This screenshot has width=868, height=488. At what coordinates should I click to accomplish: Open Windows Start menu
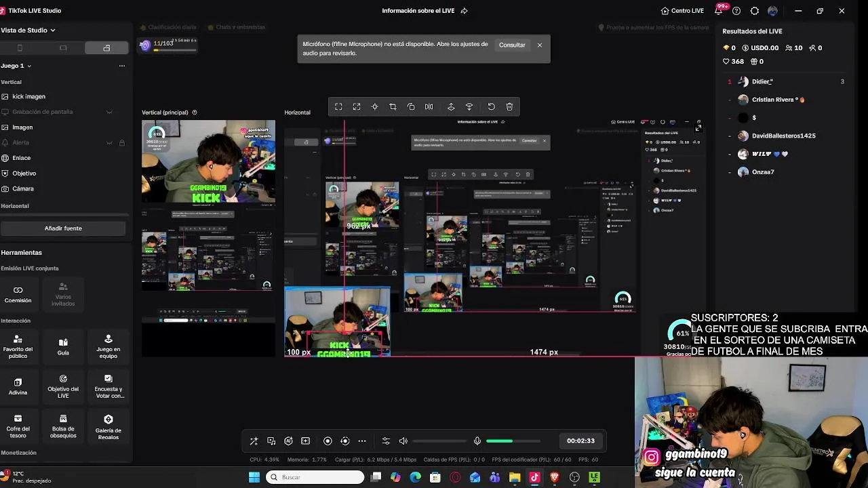click(x=254, y=477)
